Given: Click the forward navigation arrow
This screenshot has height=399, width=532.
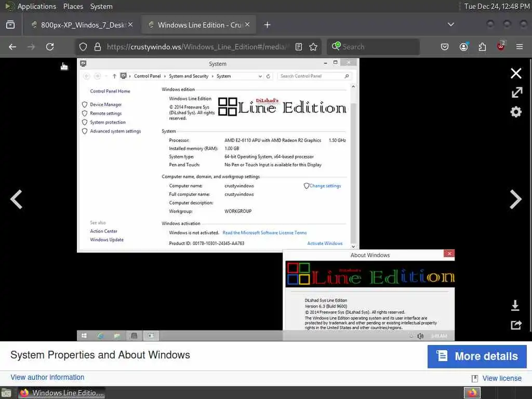Looking at the screenshot, I should coord(31,47).
